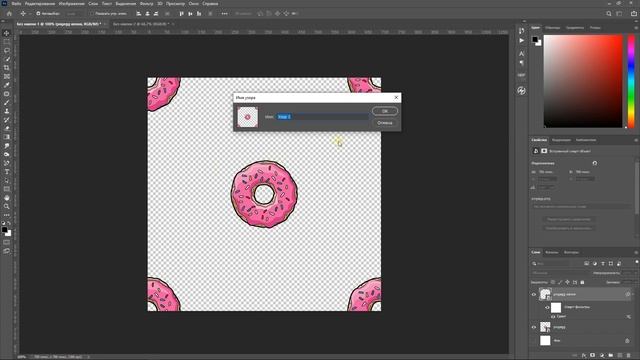
Task: Filter layers by type layers icon
Action: click(603, 264)
